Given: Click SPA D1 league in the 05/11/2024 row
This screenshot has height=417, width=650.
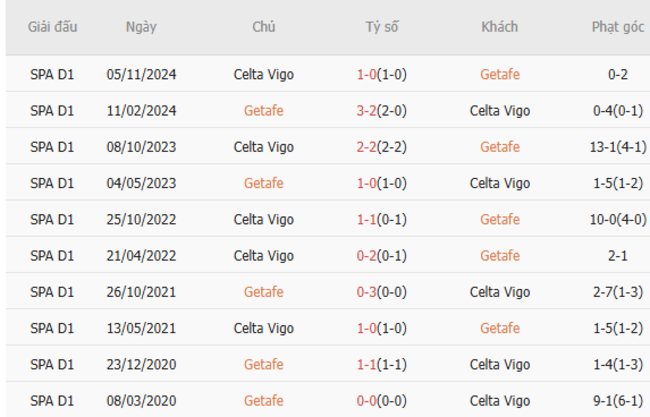Looking at the screenshot, I should click(x=52, y=74).
